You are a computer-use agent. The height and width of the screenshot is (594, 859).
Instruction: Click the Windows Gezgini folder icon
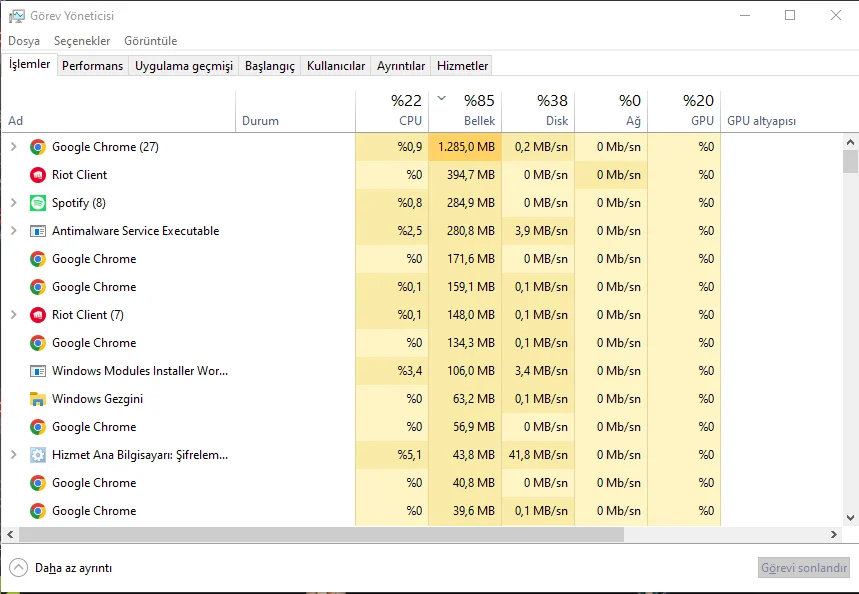(x=38, y=399)
